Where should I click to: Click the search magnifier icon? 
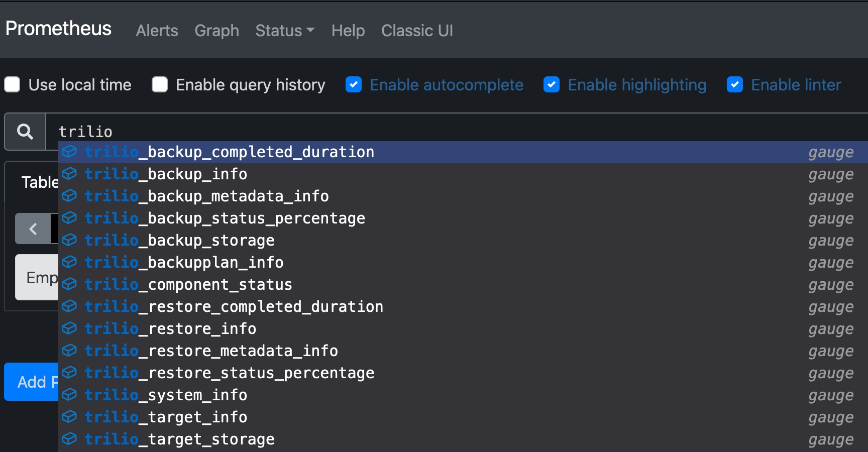[x=25, y=132]
